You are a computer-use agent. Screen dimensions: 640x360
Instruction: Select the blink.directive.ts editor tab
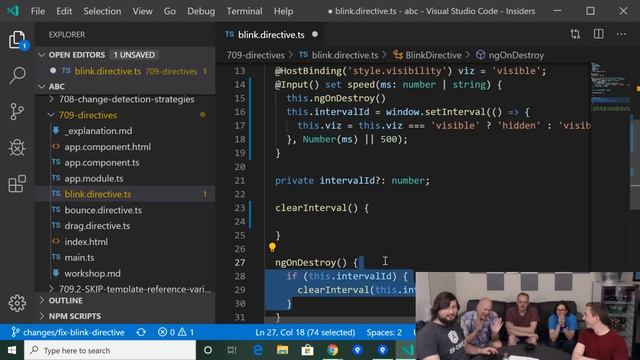(271, 35)
